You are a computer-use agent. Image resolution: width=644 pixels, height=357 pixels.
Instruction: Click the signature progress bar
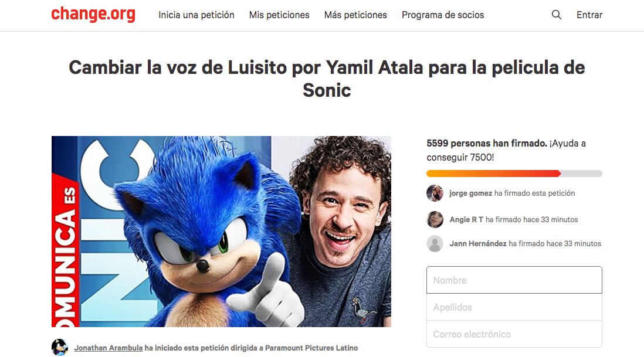(x=514, y=174)
